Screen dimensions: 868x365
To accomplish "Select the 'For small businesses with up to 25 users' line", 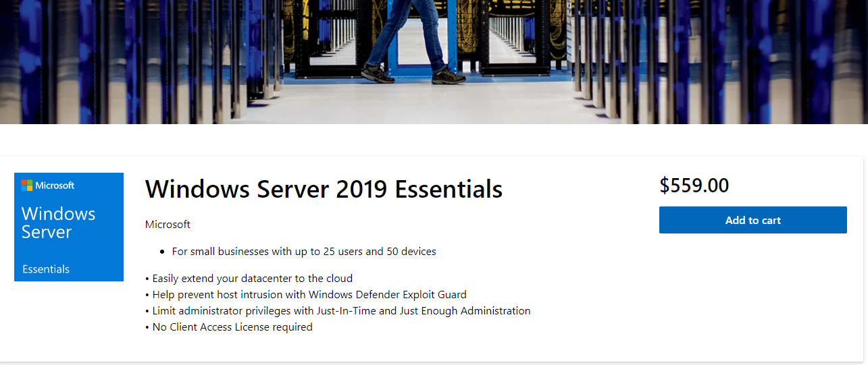I will tap(304, 252).
